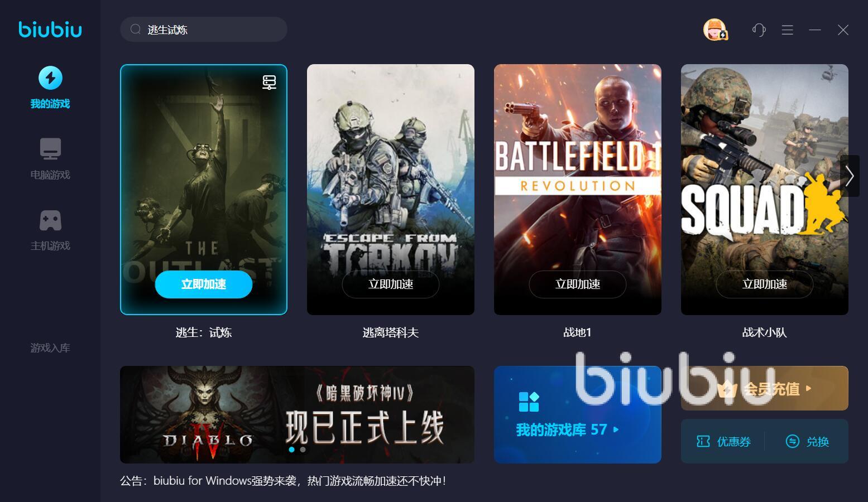Open server selection icon on Outlast card
The width and height of the screenshot is (868, 502).
click(269, 83)
